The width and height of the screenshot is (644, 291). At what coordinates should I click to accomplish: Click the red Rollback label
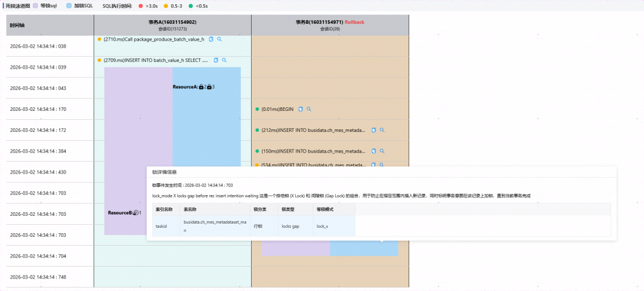pyautogui.click(x=354, y=22)
